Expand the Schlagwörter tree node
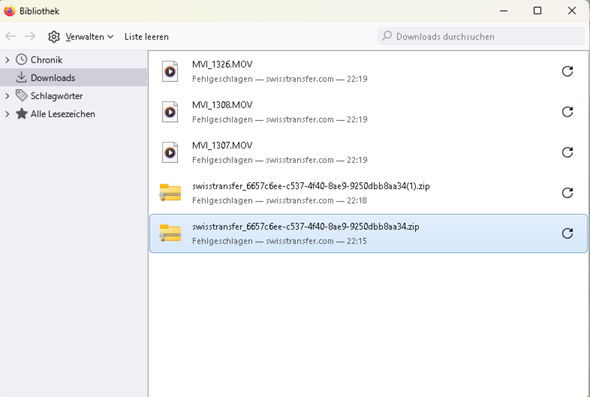590x397 pixels. click(x=7, y=96)
